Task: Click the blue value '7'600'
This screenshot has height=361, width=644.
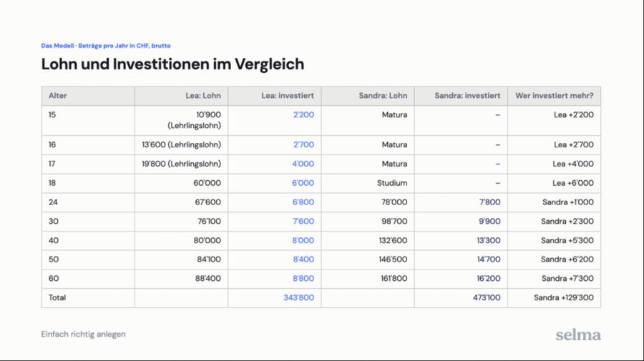Action: pyautogui.click(x=303, y=221)
